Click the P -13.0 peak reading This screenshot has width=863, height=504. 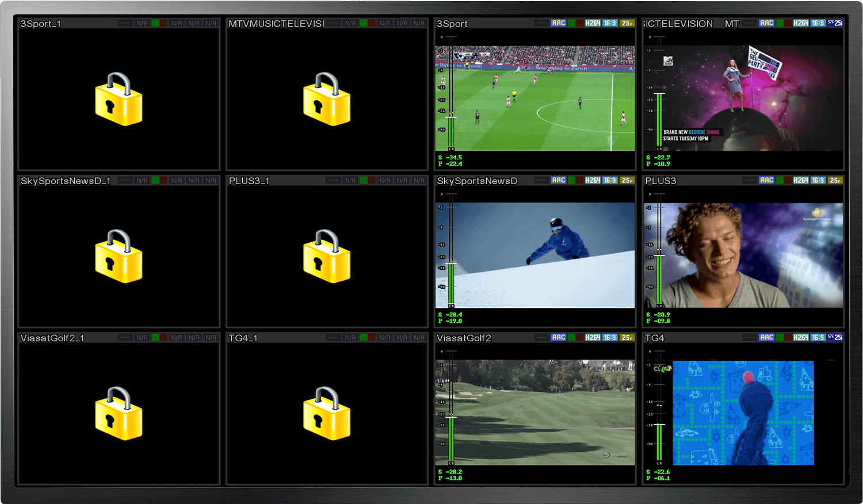(x=450, y=478)
